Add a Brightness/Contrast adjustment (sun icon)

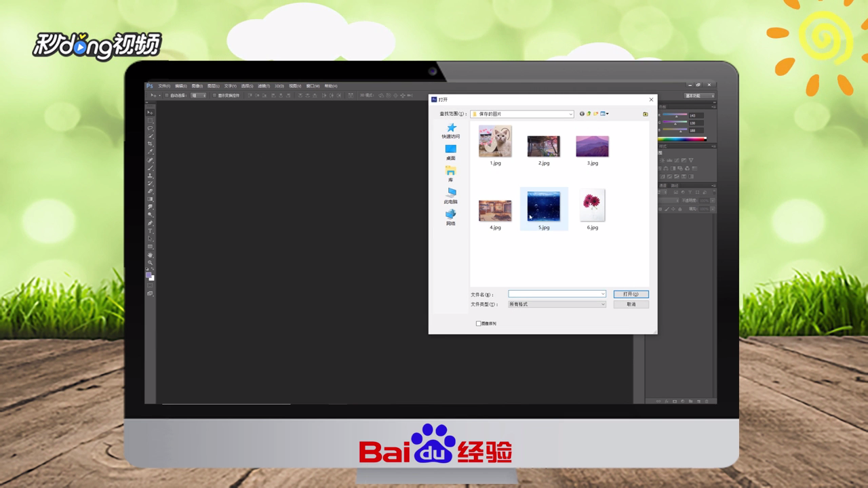point(662,160)
